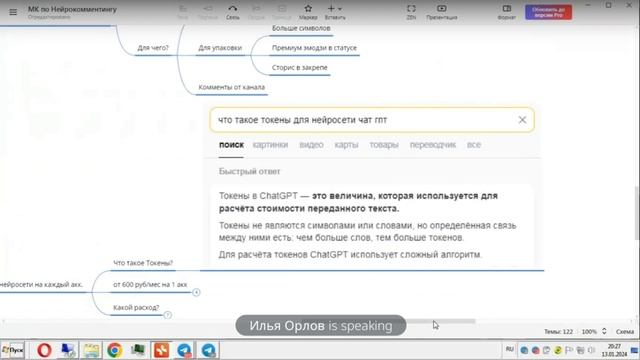Switch to the Схема outline view
Viewport: 640px width, 360px height.
click(625, 331)
